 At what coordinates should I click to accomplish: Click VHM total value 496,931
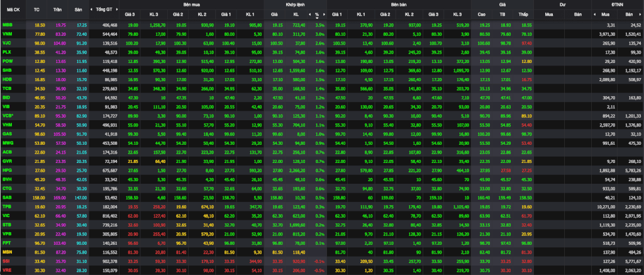(x=109, y=125)
